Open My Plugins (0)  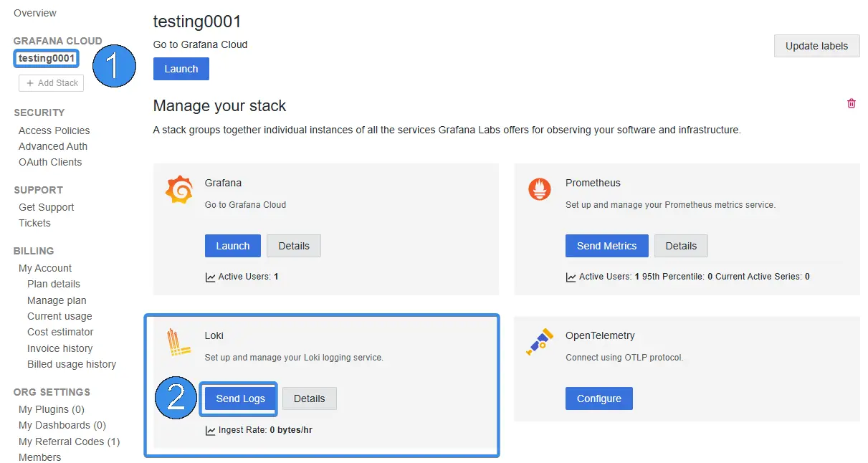(52, 409)
